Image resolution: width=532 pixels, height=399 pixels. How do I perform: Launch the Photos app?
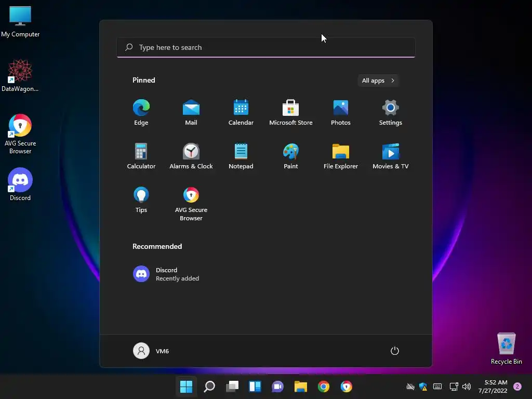click(x=341, y=112)
